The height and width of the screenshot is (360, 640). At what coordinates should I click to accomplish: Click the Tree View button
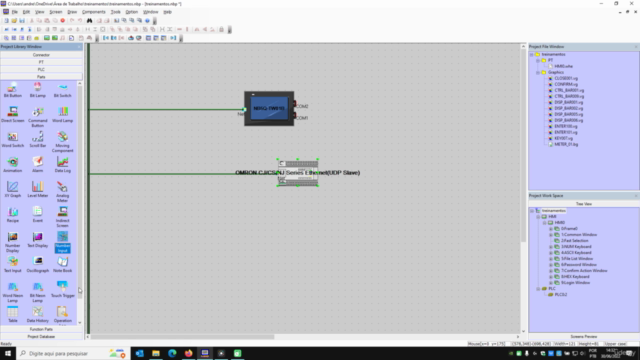pyautogui.click(x=584, y=204)
